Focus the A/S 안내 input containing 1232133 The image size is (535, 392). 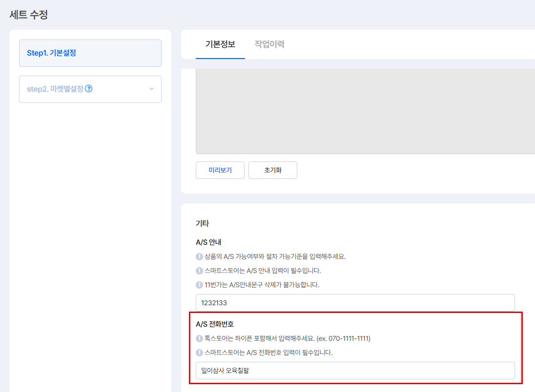pos(355,303)
